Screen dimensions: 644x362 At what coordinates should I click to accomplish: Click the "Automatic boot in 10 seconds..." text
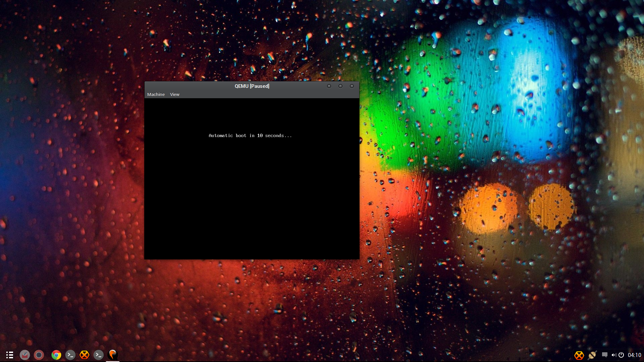tap(250, 136)
